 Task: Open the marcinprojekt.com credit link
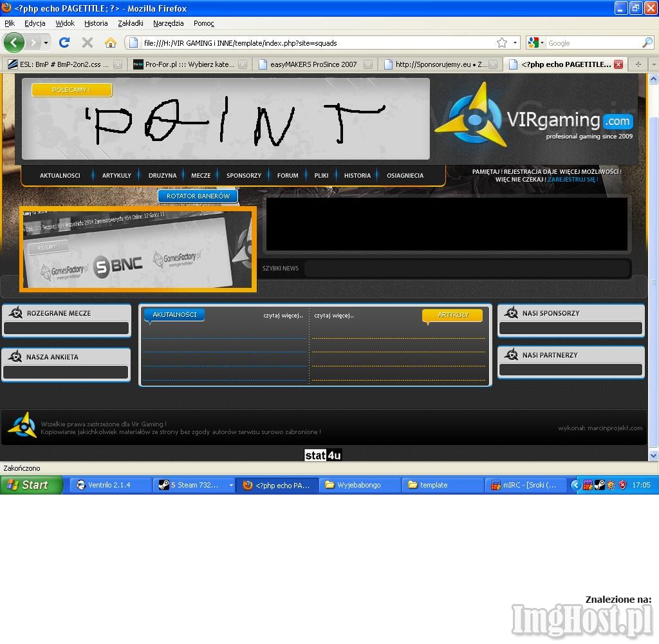point(615,428)
